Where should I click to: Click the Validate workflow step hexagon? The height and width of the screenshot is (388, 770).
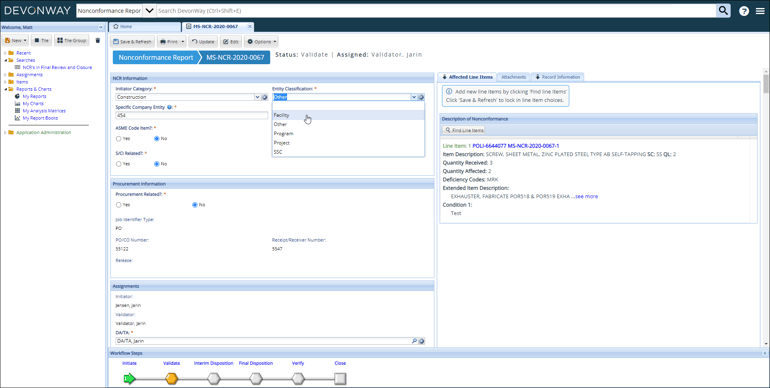[171, 379]
